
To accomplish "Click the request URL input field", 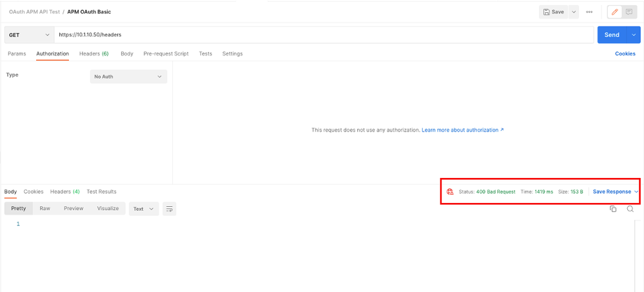I will (322, 35).
